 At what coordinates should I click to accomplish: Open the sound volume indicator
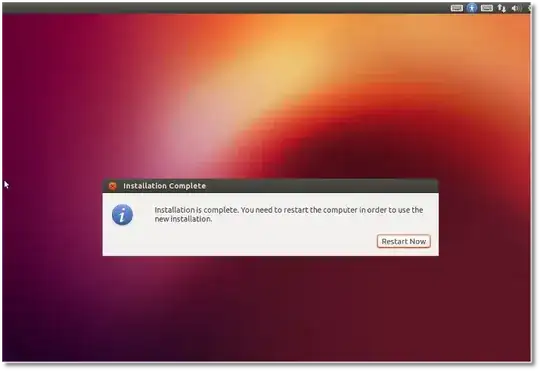(x=516, y=8)
